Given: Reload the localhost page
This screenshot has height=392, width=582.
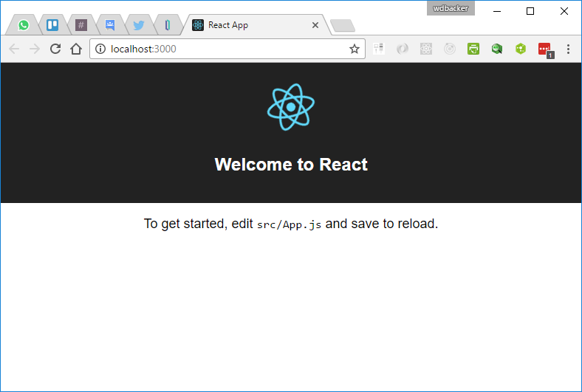Looking at the screenshot, I should [55, 49].
